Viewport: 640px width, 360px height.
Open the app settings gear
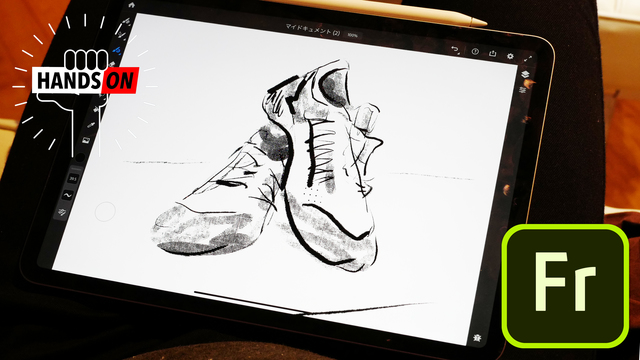click(510, 56)
